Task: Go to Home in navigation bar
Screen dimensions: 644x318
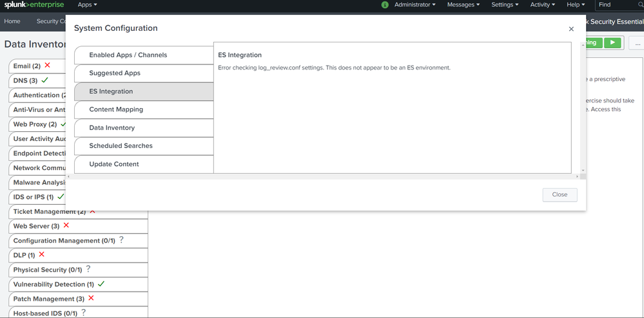Action: (12, 21)
